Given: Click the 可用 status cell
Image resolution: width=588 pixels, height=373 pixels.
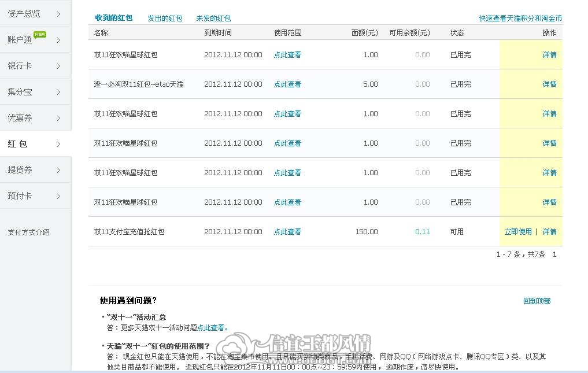Looking at the screenshot, I should [457, 231].
